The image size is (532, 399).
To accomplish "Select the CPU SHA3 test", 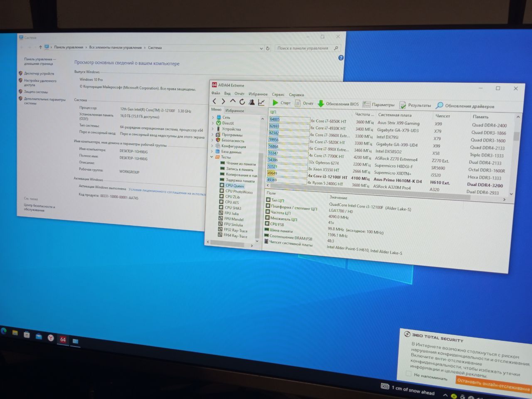I will [230, 208].
